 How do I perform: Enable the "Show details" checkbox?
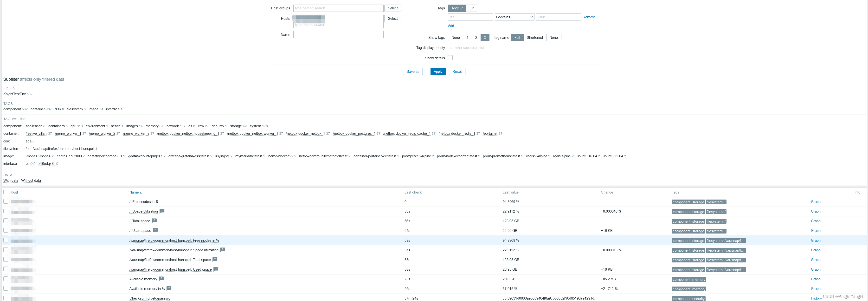pos(450,57)
